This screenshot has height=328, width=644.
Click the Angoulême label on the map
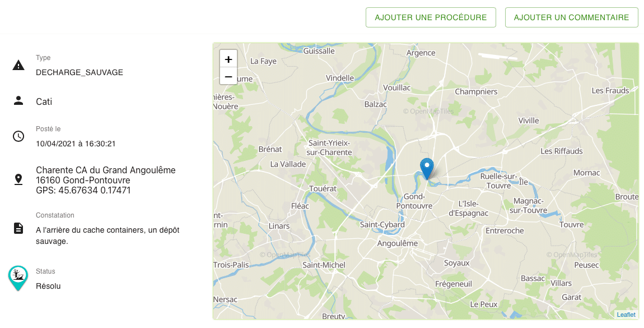click(398, 243)
